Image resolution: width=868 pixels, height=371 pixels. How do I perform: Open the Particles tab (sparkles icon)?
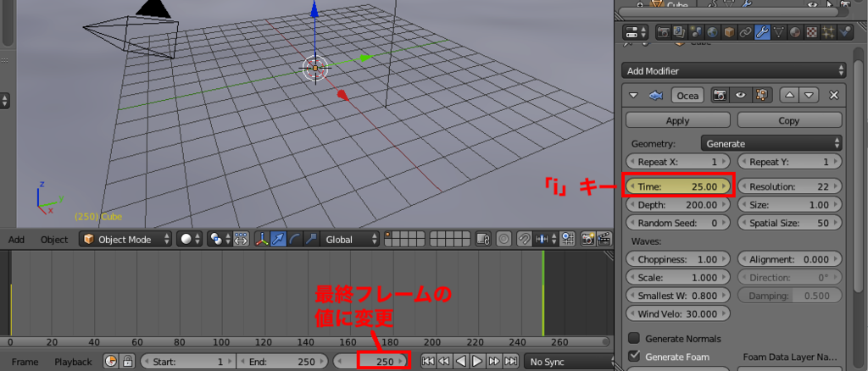tap(829, 32)
